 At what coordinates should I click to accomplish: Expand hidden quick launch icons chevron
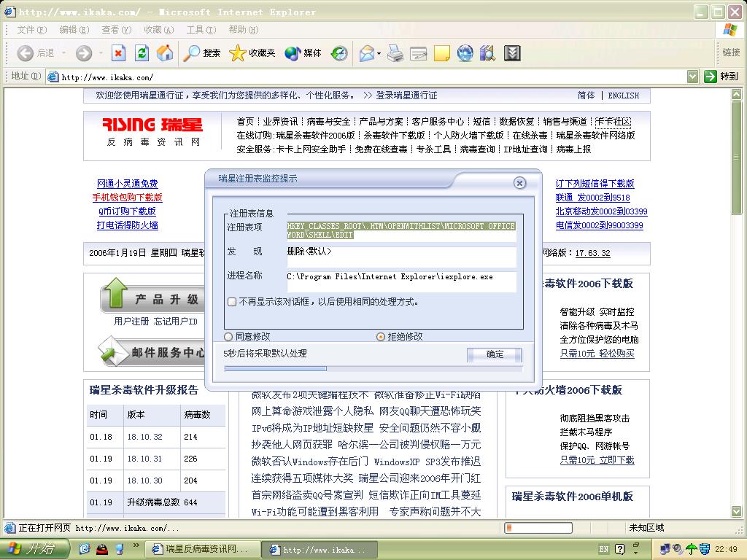tap(136, 545)
